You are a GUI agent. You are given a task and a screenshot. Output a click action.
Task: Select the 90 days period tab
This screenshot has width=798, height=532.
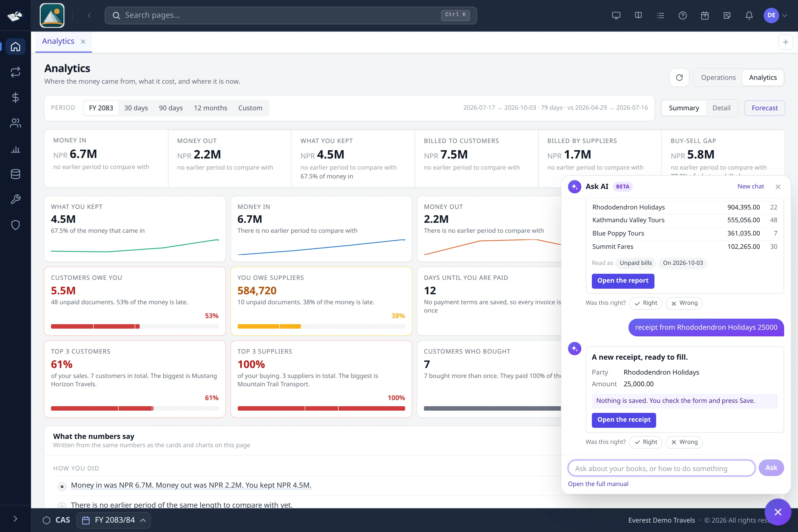[171, 108]
